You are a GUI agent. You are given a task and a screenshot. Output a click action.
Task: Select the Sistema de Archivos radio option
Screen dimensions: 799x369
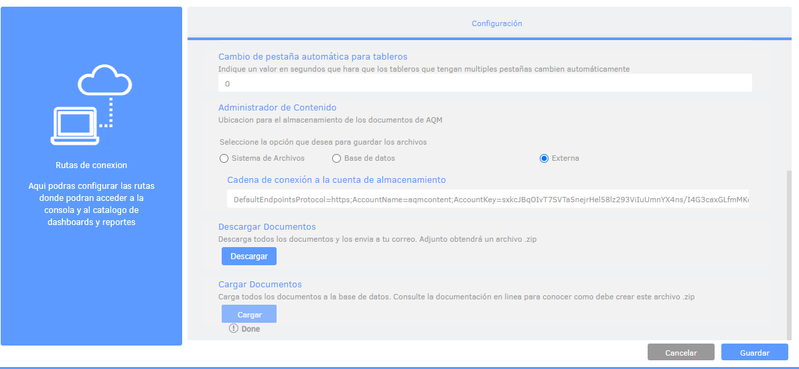223,159
